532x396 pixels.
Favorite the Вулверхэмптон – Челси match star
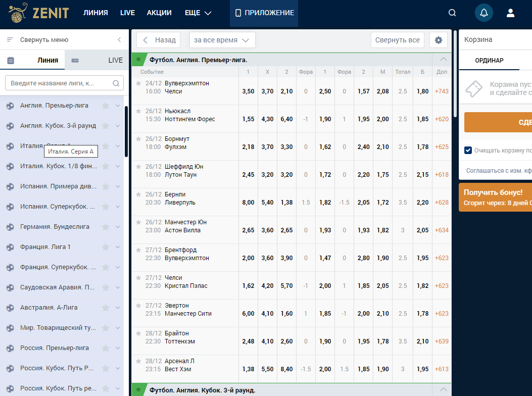138,83
